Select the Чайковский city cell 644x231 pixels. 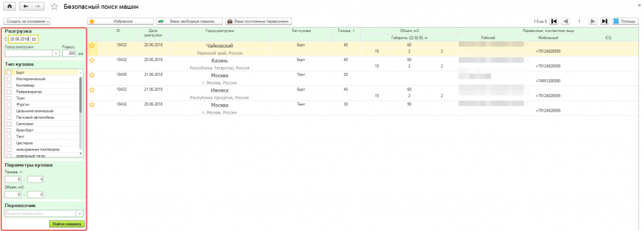(x=219, y=45)
